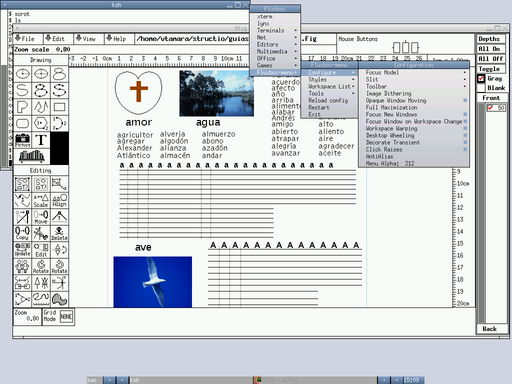Select the Picture camera tool
The width and height of the screenshot is (512, 384).
(x=22, y=140)
